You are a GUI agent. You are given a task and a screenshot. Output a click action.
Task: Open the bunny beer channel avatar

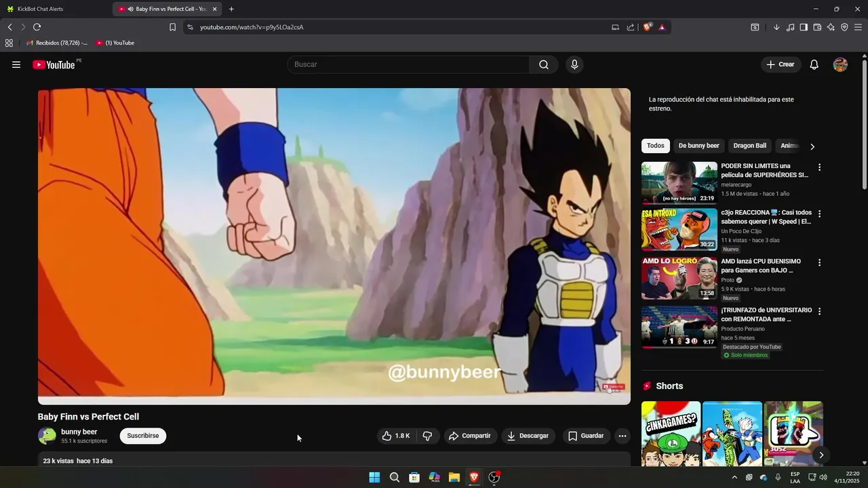pyautogui.click(x=47, y=436)
